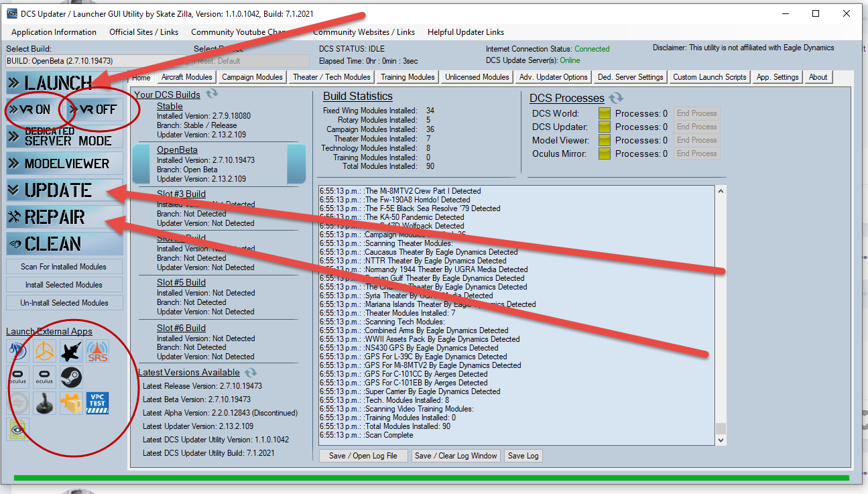Click Save / Open Log File
This screenshot has height=494, width=868.
[x=363, y=456]
